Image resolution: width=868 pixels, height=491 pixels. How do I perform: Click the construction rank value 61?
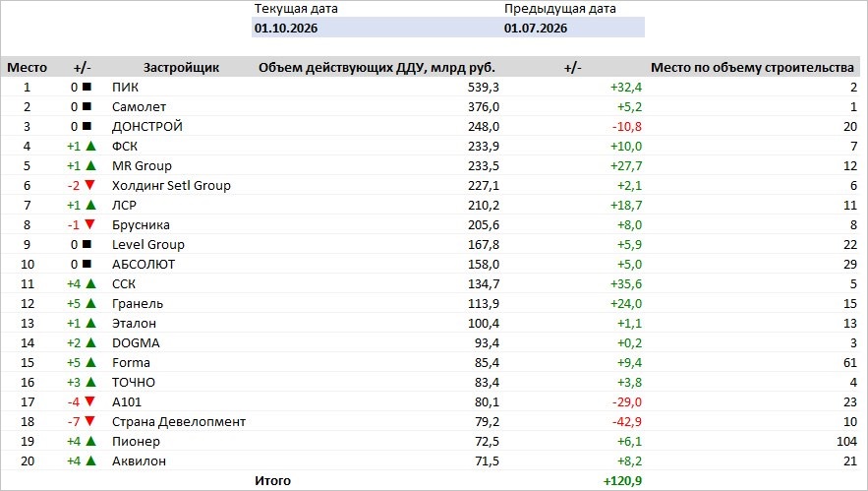pos(849,362)
